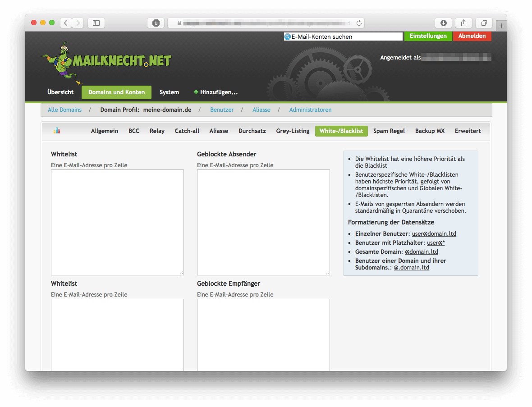Select the White-/Blacklist tab

pyautogui.click(x=341, y=131)
